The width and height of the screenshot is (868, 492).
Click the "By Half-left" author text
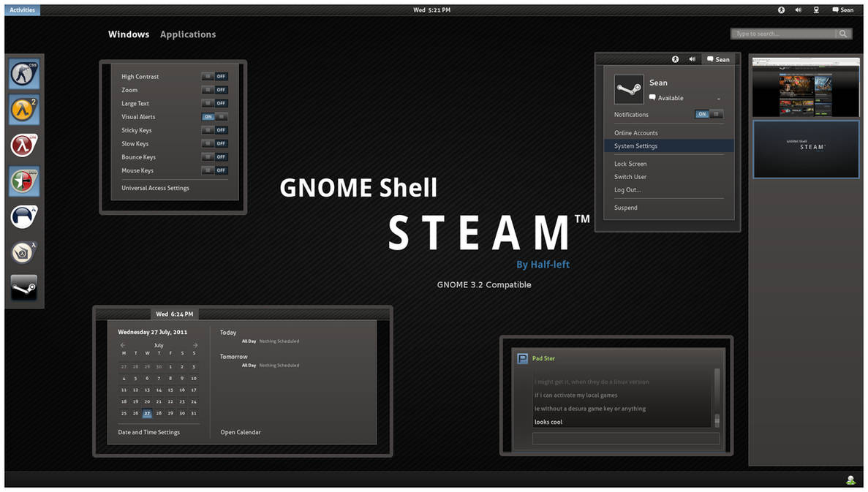pyautogui.click(x=543, y=265)
